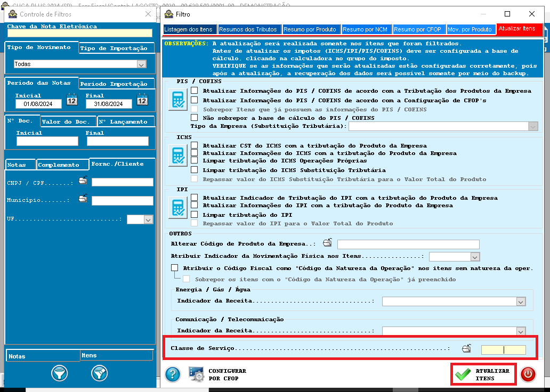Click Controle de Filtros title icon
Viewport: 550px width, 392px height.
click(x=13, y=14)
